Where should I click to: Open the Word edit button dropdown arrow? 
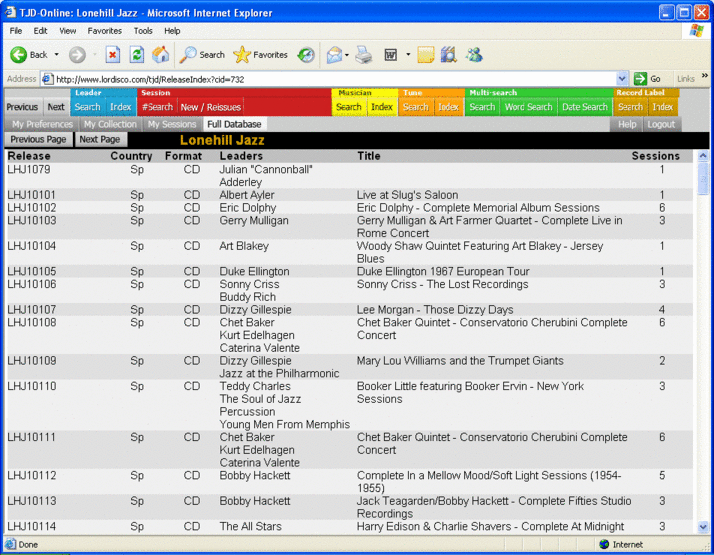point(408,55)
